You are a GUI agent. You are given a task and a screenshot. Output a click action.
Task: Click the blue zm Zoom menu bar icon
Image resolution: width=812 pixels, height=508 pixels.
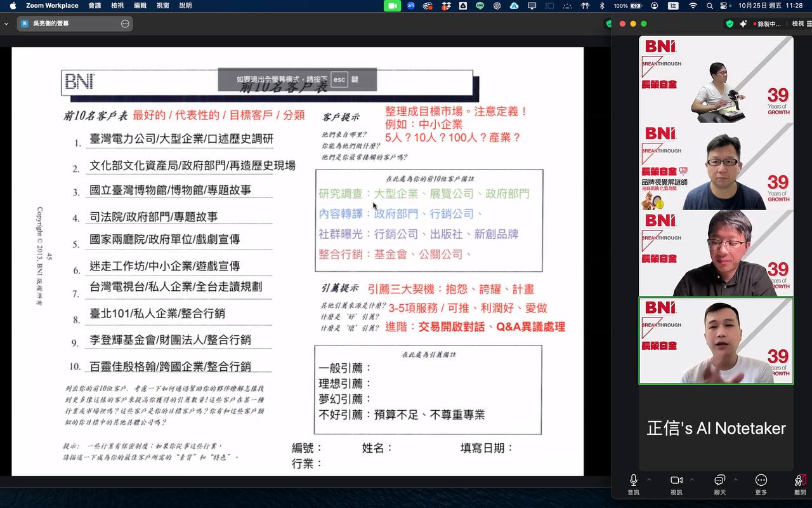411,5
